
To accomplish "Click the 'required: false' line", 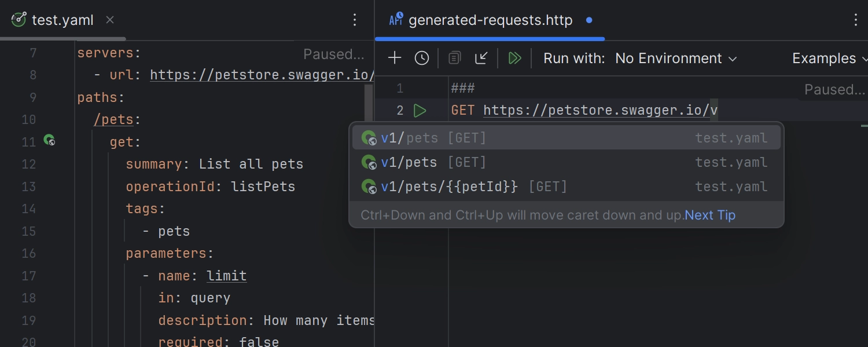I will click(x=219, y=342).
